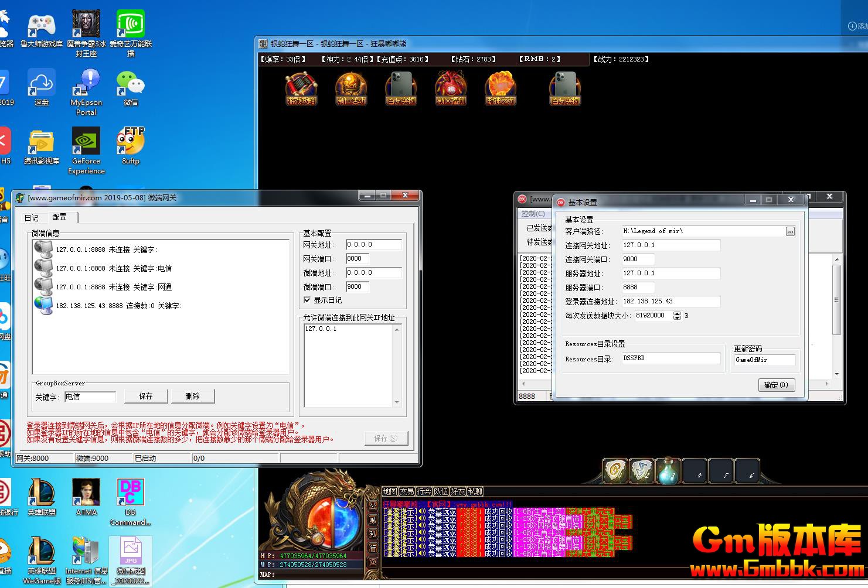Use the blue potion in skill bar
Viewport: 868px width, 588px height.
point(668,470)
